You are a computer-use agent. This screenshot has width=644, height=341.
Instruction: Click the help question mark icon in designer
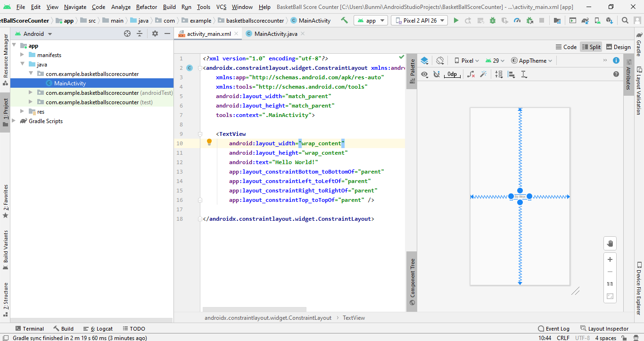(x=616, y=74)
